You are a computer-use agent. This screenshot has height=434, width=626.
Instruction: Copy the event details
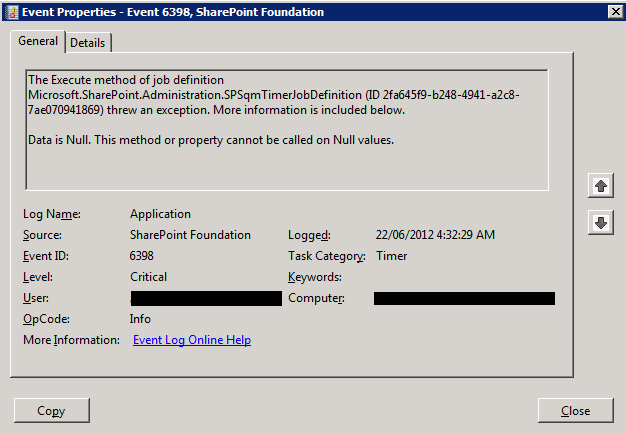pyautogui.click(x=52, y=410)
